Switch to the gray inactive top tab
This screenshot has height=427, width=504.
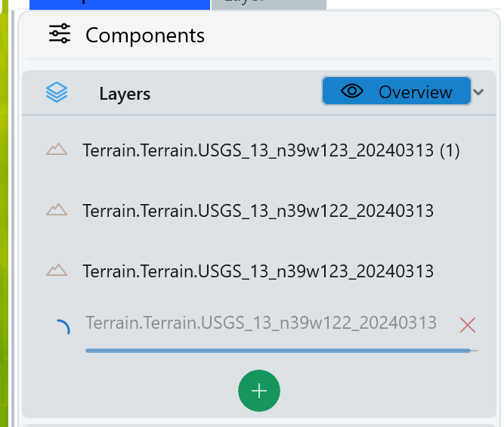coord(268,3)
